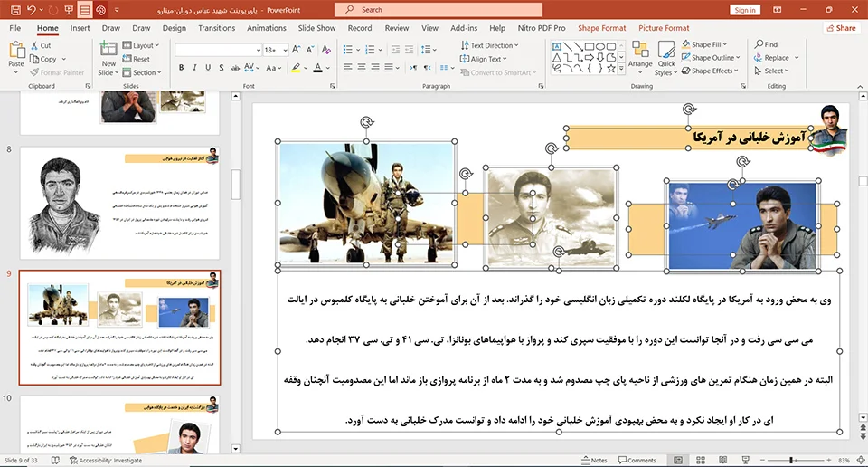The image size is (868, 467).
Task: Expand the Layout dropdown
Action: (141, 45)
